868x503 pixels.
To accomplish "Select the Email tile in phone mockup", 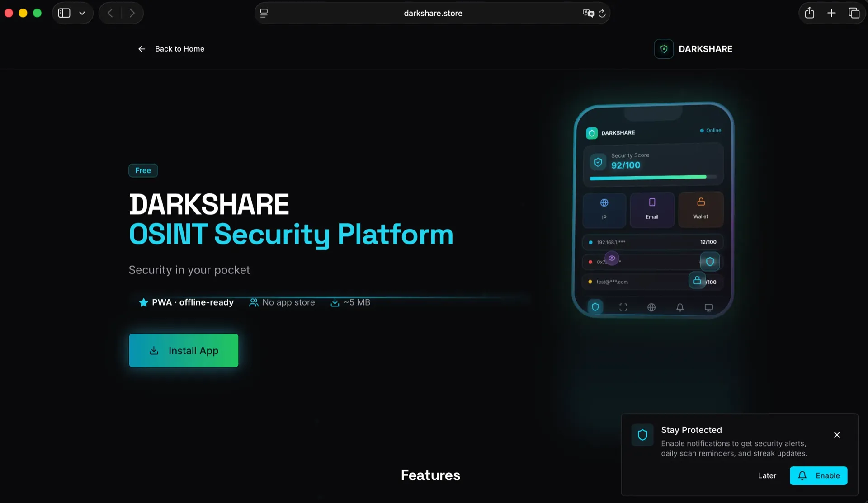I will coord(652,209).
